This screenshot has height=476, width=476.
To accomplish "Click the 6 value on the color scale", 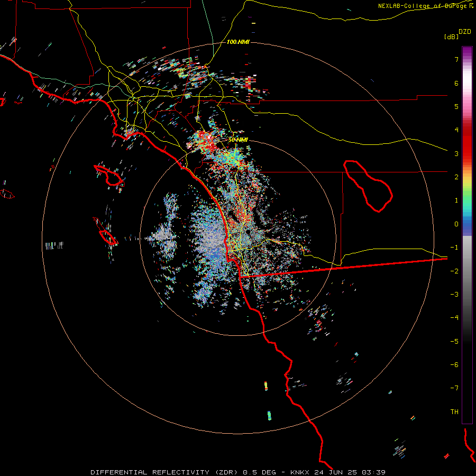I will pos(456,83).
